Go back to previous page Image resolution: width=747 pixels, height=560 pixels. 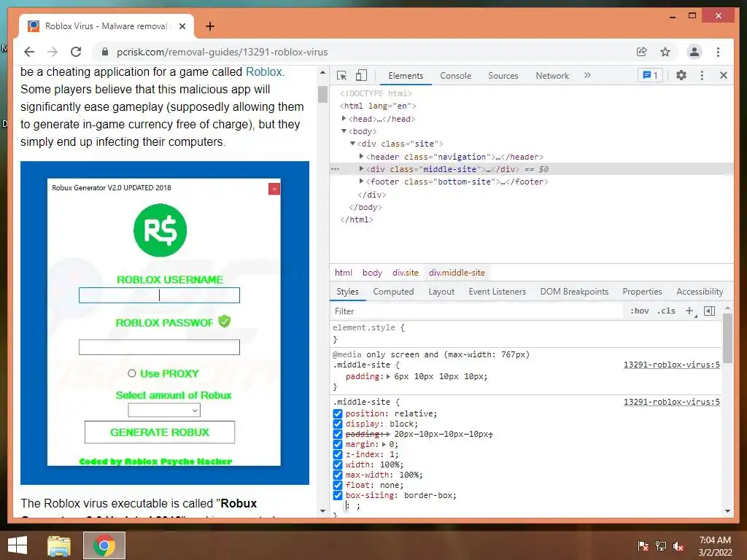click(x=29, y=52)
